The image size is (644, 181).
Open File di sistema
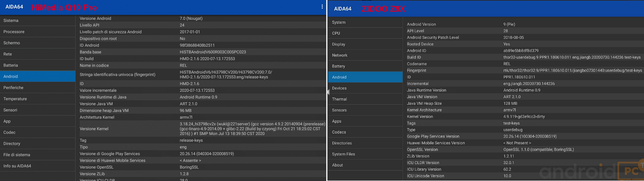tap(38, 155)
